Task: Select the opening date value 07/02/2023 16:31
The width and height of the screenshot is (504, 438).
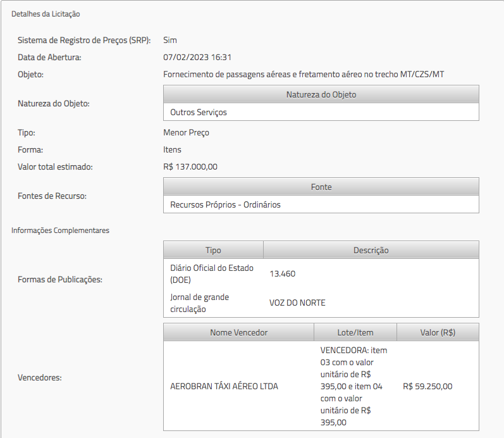Action: 197,57
